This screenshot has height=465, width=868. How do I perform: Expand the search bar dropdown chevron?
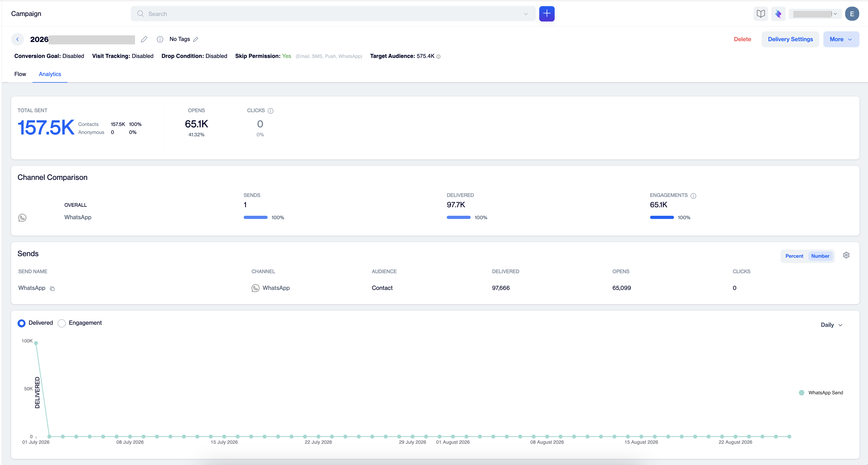click(526, 14)
